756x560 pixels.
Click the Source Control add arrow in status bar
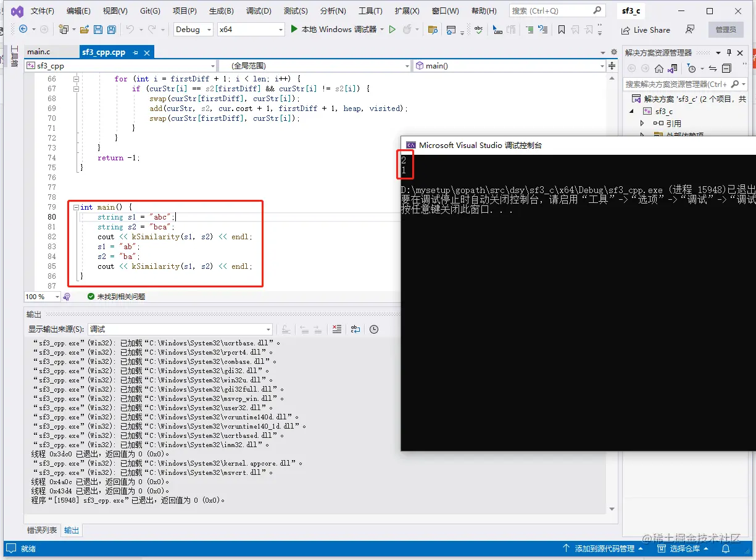566,548
